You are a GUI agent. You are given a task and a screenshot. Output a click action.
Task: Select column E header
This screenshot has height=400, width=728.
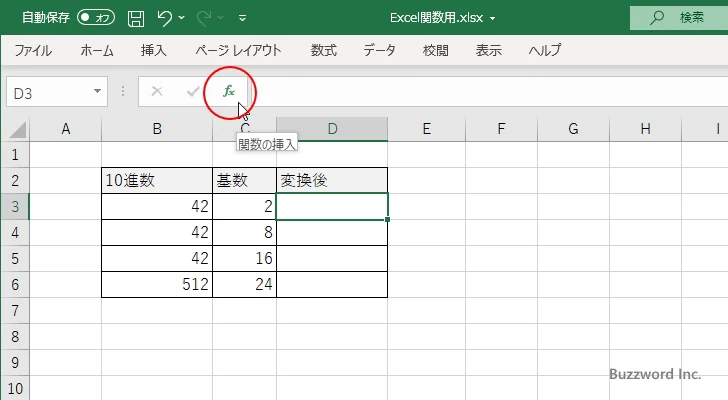click(426, 129)
